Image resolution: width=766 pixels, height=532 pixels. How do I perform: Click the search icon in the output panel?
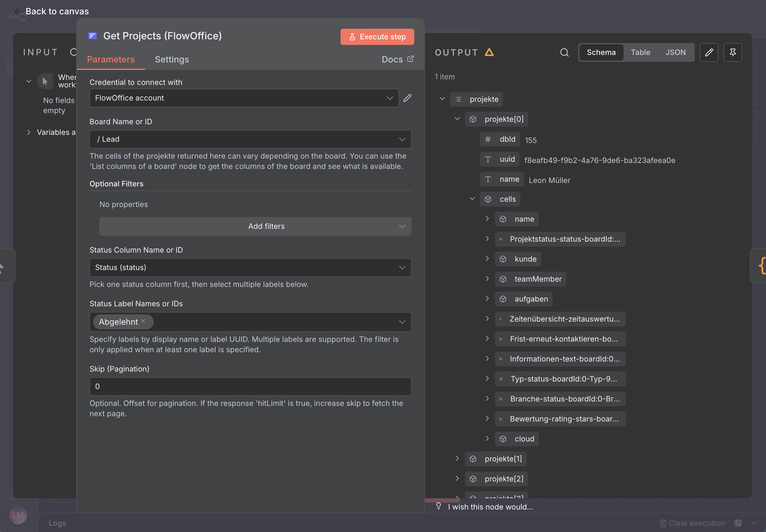[564, 52]
